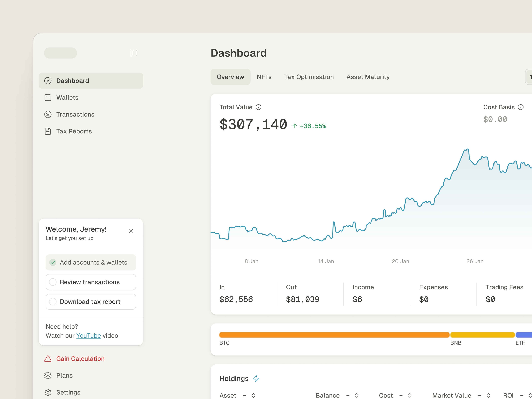This screenshot has width=532, height=399.
Task: Click the 14 Jan axis label
Action: pos(326,261)
